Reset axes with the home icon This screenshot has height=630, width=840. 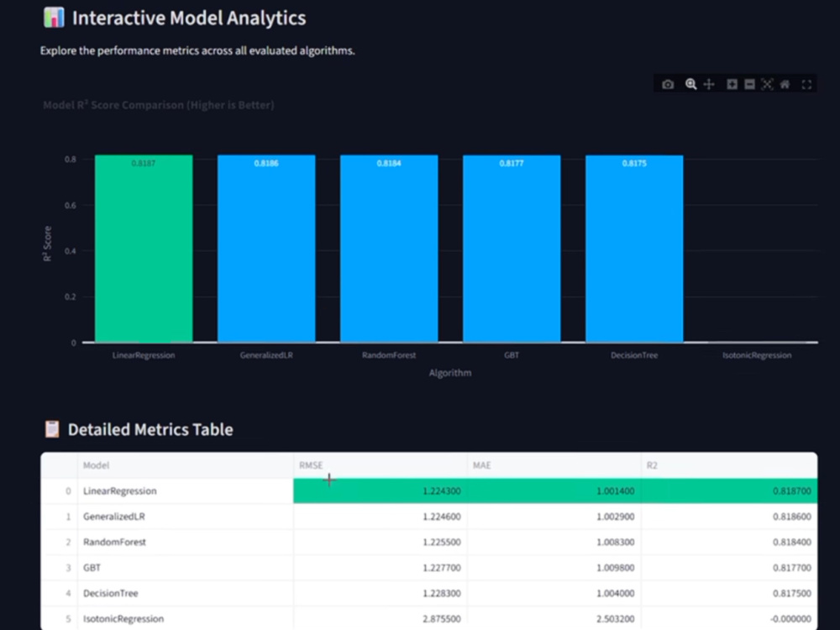tap(785, 84)
